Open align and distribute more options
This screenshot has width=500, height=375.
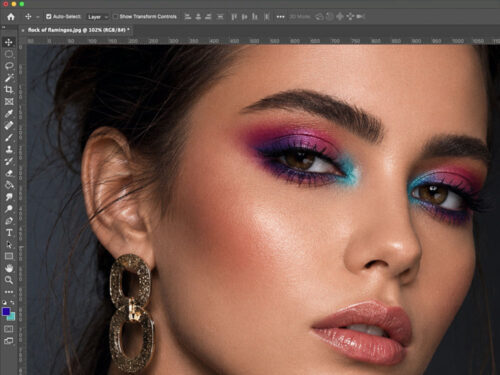(280, 17)
